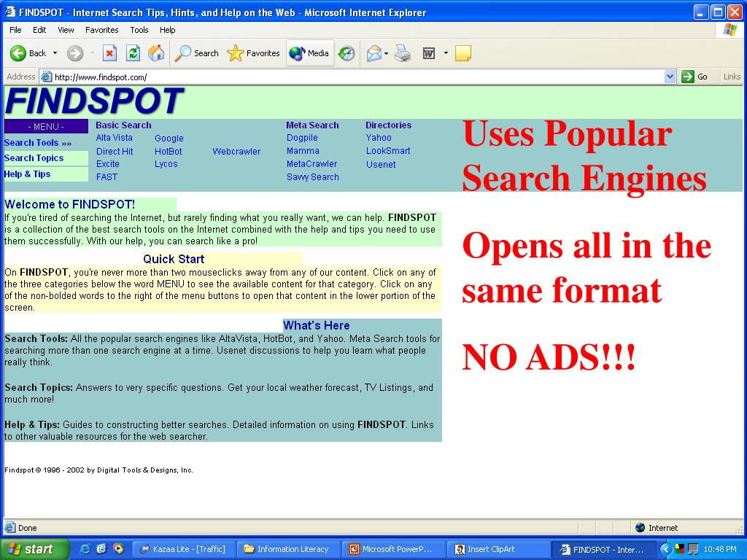
Task: Click the Internet zone status icon
Action: (x=640, y=528)
